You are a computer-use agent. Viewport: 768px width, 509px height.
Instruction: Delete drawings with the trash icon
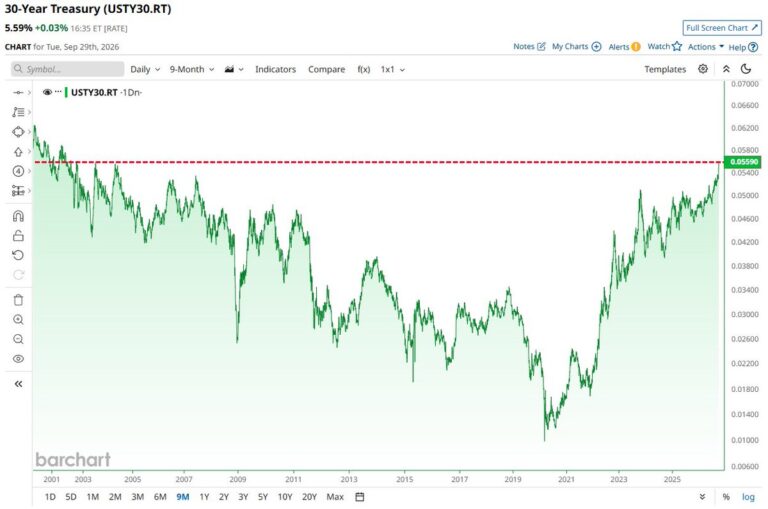coord(18,300)
